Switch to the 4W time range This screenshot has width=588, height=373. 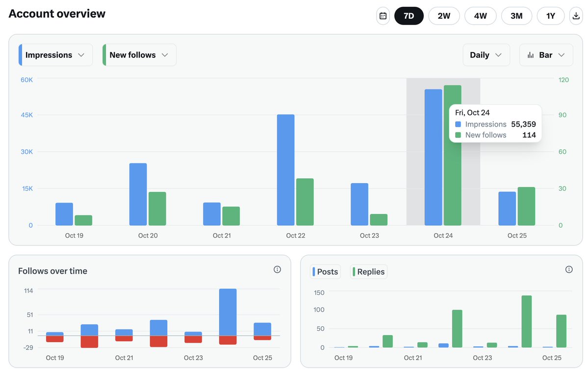[x=481, y=16]
